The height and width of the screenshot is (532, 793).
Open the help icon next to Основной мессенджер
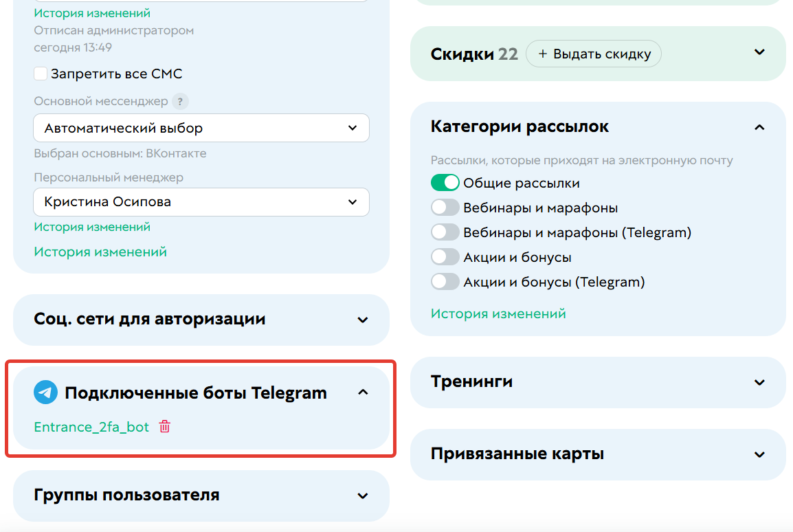click(x=180, y=102)
